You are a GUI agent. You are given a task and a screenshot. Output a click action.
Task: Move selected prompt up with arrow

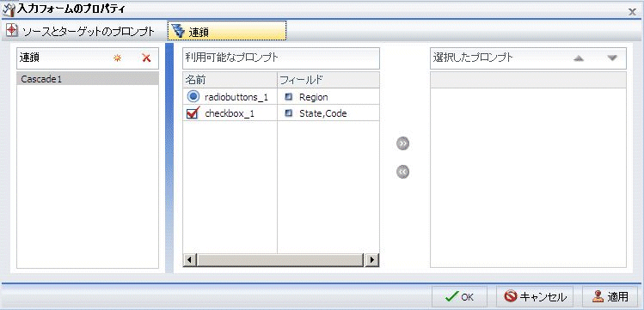pos(579,58)
